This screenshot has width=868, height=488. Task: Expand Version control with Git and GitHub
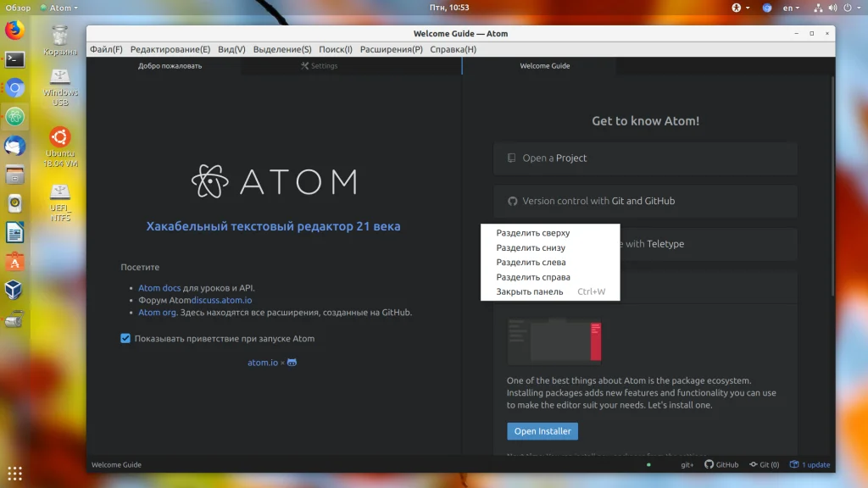click(645, 201)
